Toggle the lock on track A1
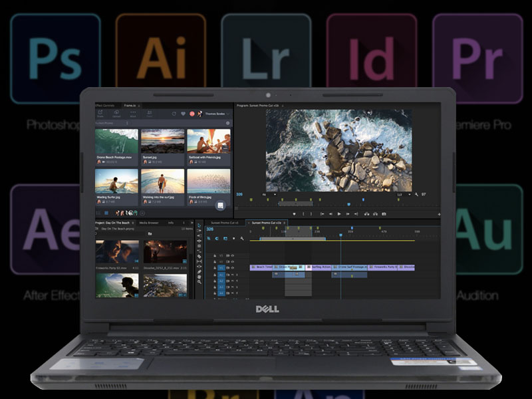Image resolution: width=532 pixels, height=399 pixels. [x=215, y=275]
